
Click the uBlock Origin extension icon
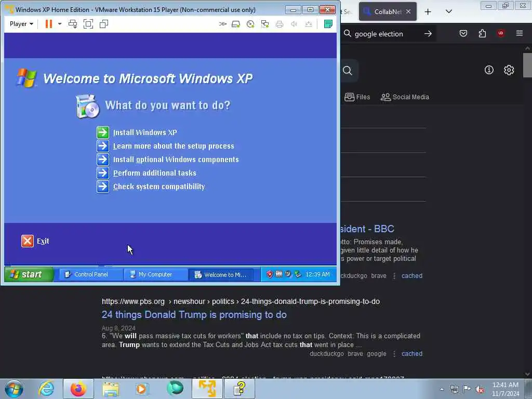(501, 33)
